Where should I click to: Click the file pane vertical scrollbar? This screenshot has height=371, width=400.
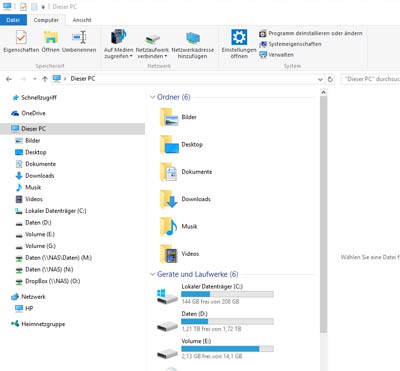click(323, 215)
